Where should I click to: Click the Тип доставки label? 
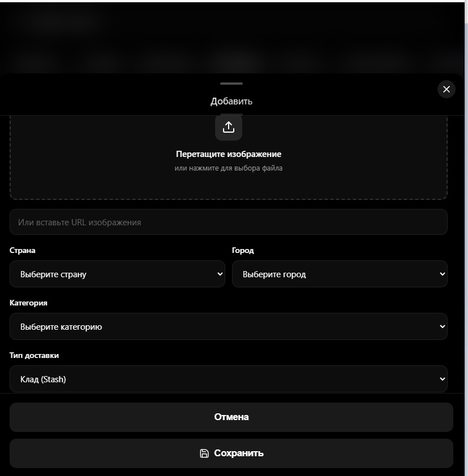click(x=34, y=356)
